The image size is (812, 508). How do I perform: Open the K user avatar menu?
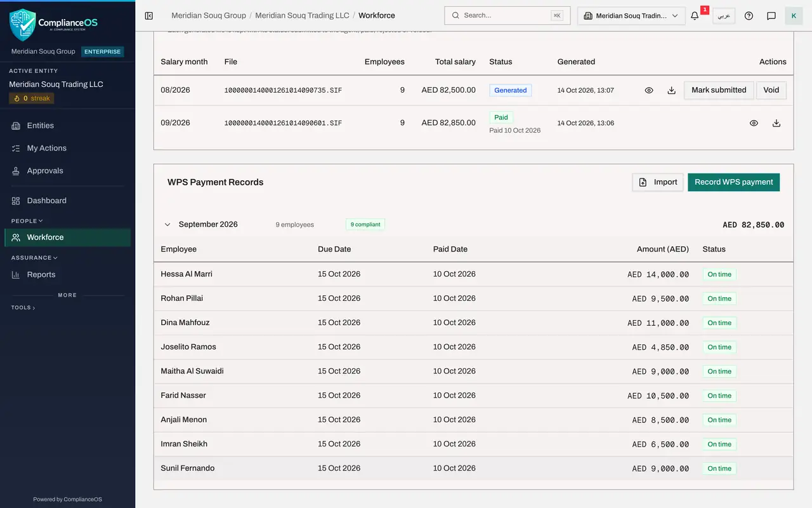[x=794, y=16]
